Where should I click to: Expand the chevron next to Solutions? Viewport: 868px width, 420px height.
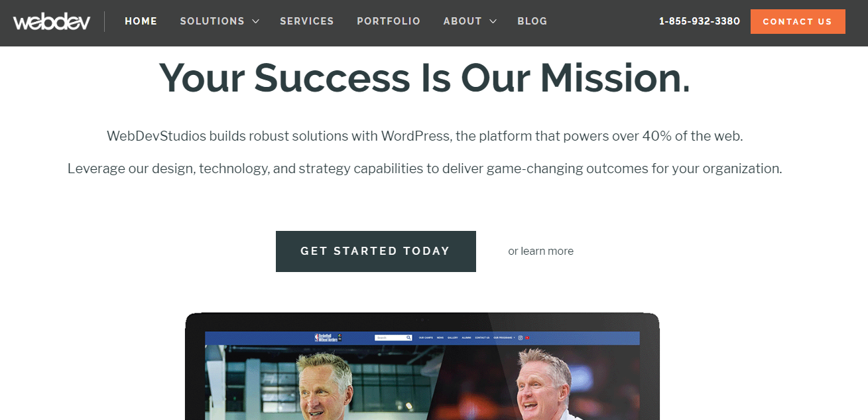255,22
